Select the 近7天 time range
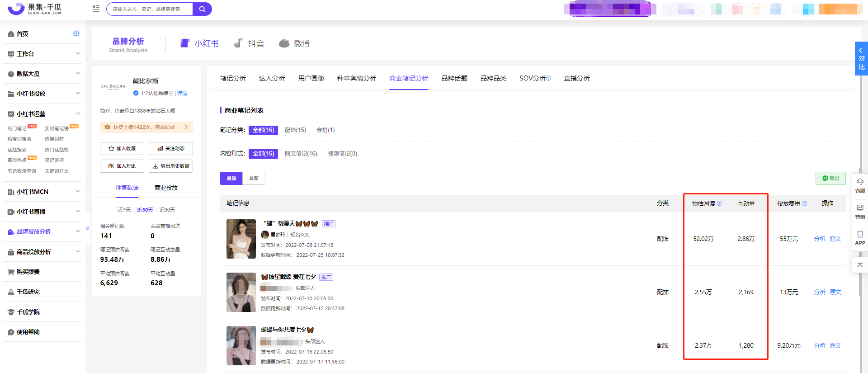868x373 pixels. pyautogui.click(x=124, y=210)
